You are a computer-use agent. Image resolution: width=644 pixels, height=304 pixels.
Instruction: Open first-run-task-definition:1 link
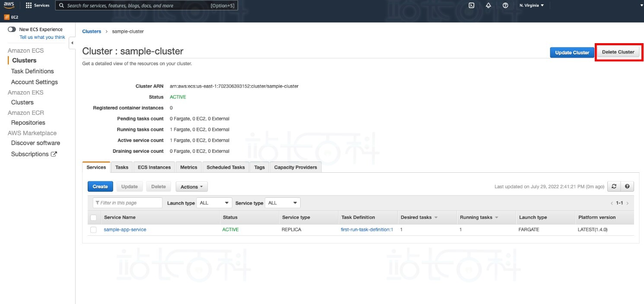coord(367,230)
